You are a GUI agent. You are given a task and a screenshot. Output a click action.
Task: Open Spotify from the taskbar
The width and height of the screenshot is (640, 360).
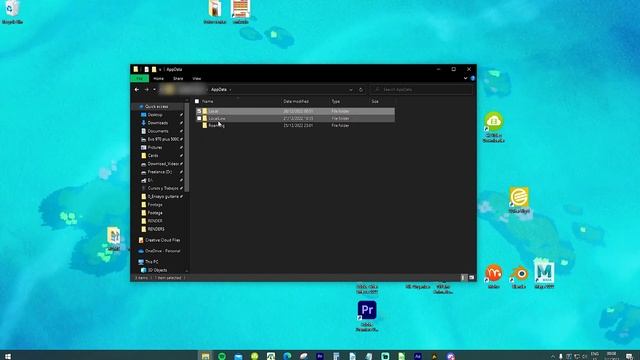click(x=222, y=356)
